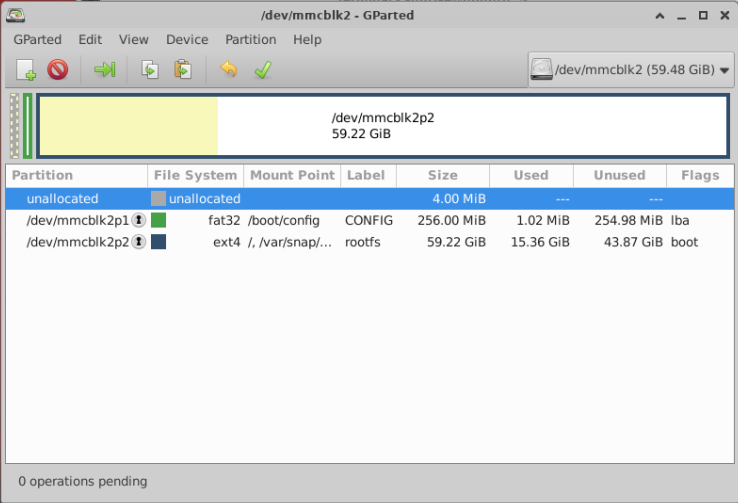Select /dev/mmcblk2p2 block in disk map
Viewport: 738px width, 503px height.
pos(383,126)
